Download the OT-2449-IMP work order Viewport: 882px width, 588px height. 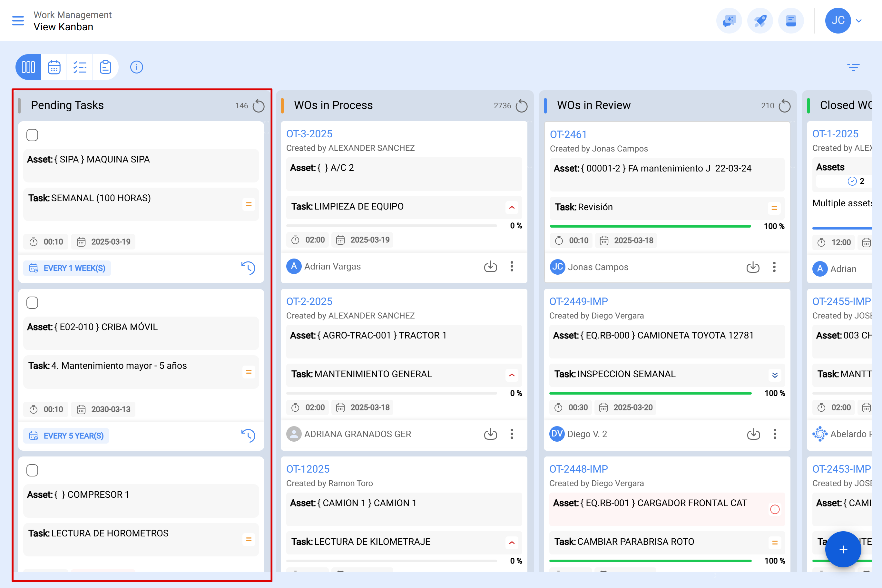tap(754, 434)
